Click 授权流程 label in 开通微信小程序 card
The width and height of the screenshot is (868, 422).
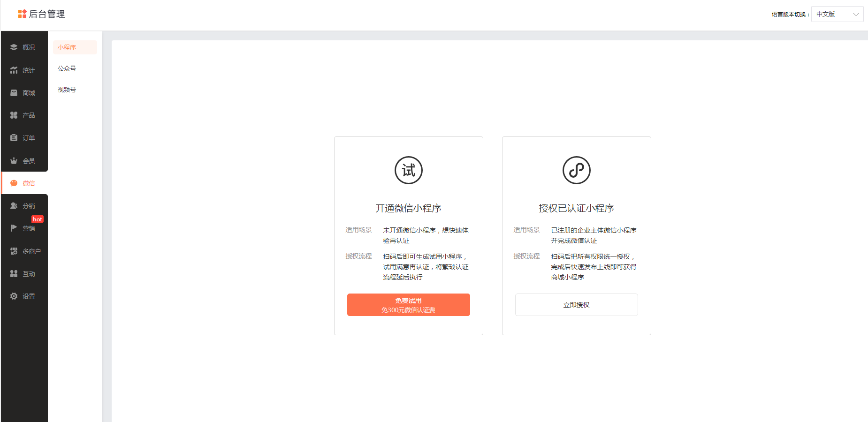click(358, 256)
